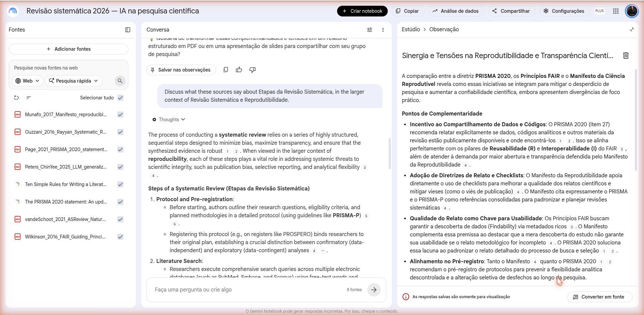Expand the extra citations ellipsis chip
Viewport: 644px width, 315px height.
pyautogui.click(x=323, y=251)
